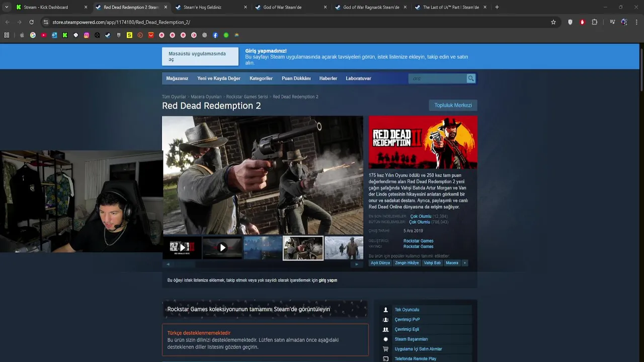Image resolution: width=644 pixels, height=362 pixels.
Task: Select the Açık Dünya tag
Action: pos(380,263)
